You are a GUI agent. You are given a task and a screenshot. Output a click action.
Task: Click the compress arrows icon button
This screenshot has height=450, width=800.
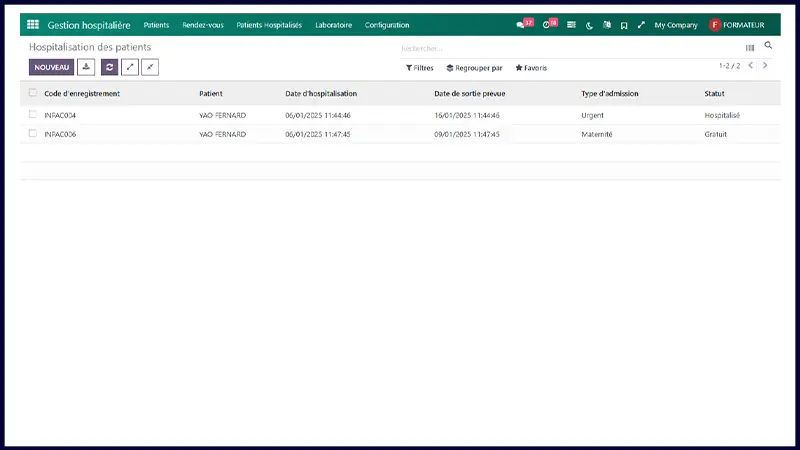pos(150,67)
